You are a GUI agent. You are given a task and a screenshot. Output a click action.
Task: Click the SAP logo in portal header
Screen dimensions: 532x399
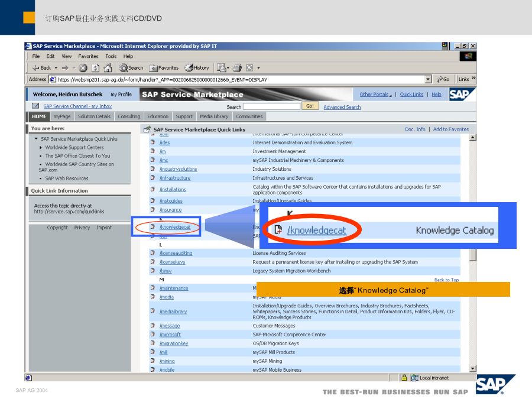462,95
